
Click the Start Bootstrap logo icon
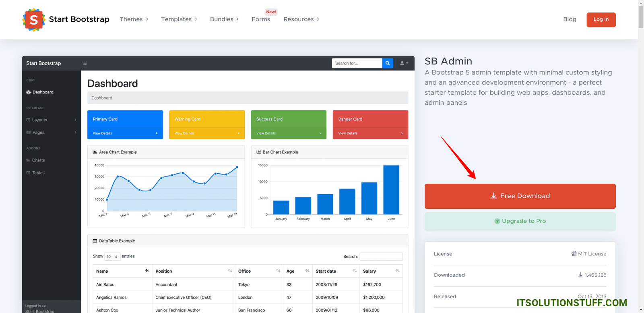[x=34, y=20]
